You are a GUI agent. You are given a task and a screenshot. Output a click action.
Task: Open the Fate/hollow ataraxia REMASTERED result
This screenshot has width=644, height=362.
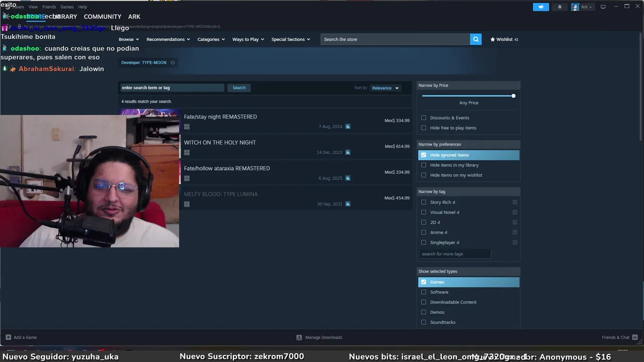tap(265, 173)
